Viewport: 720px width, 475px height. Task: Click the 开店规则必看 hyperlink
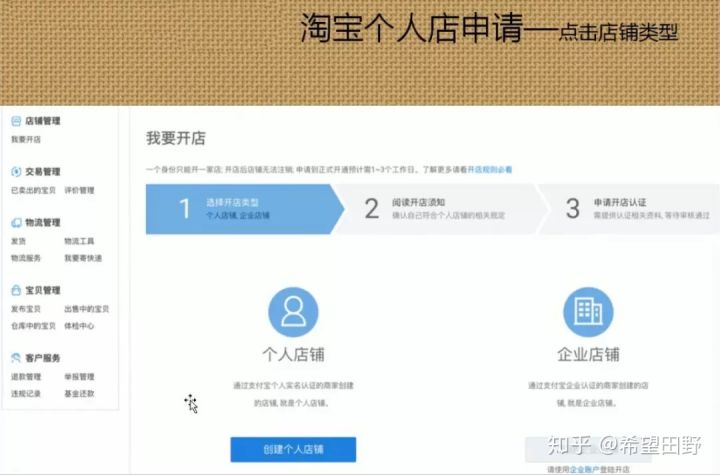tap(490, 170)
